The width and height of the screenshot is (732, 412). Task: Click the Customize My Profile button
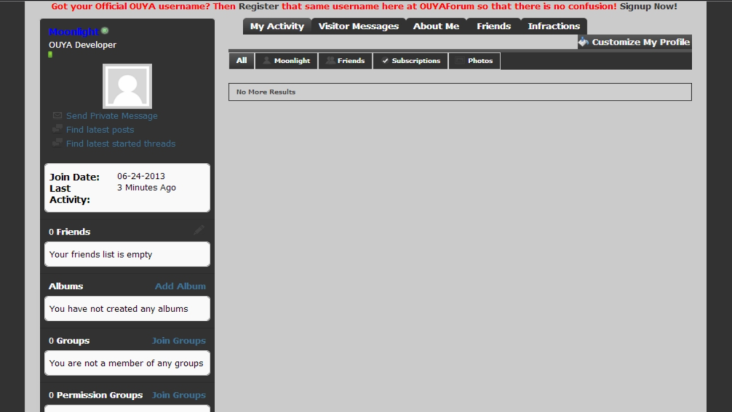click(634, 42)
